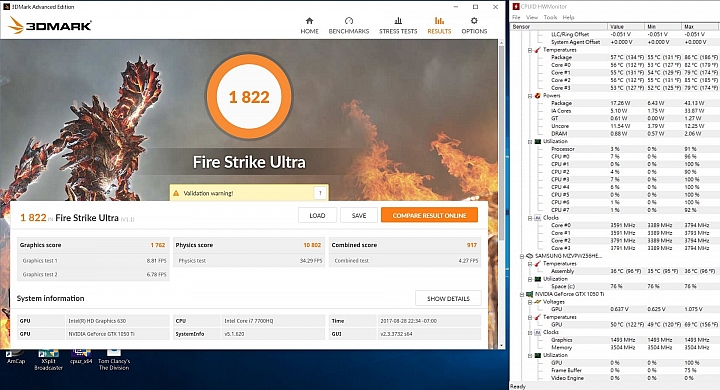Image resolution: width=720 pixels, height=390 pixels.
Task: Click the 3DMark vertical scrollbar thumb
Action: [x=501, y=142]
